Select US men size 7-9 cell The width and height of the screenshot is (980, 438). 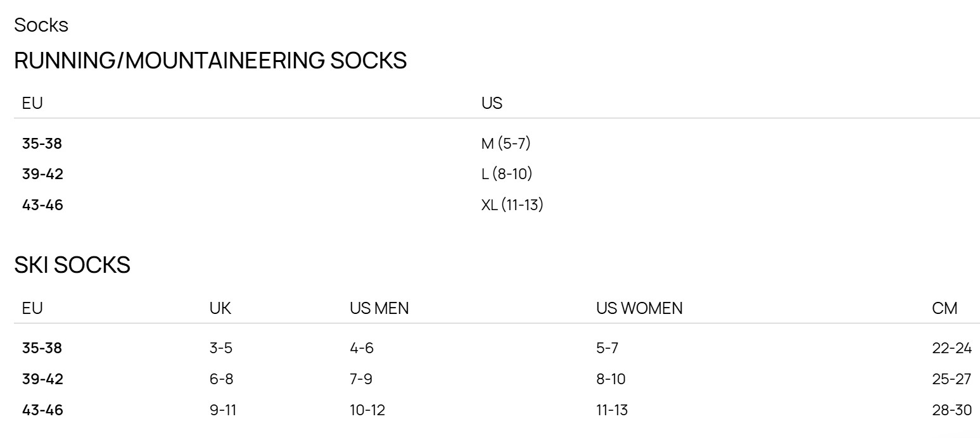coord(361,379)
